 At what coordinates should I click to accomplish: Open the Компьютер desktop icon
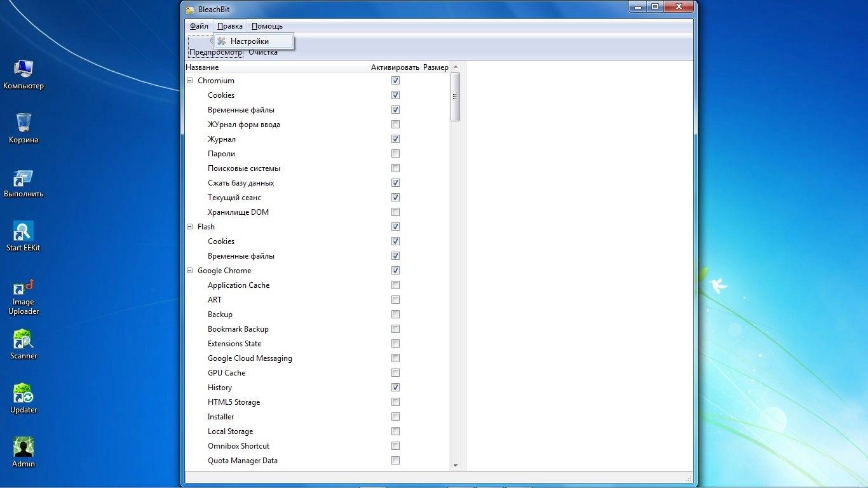pos(24,74)
